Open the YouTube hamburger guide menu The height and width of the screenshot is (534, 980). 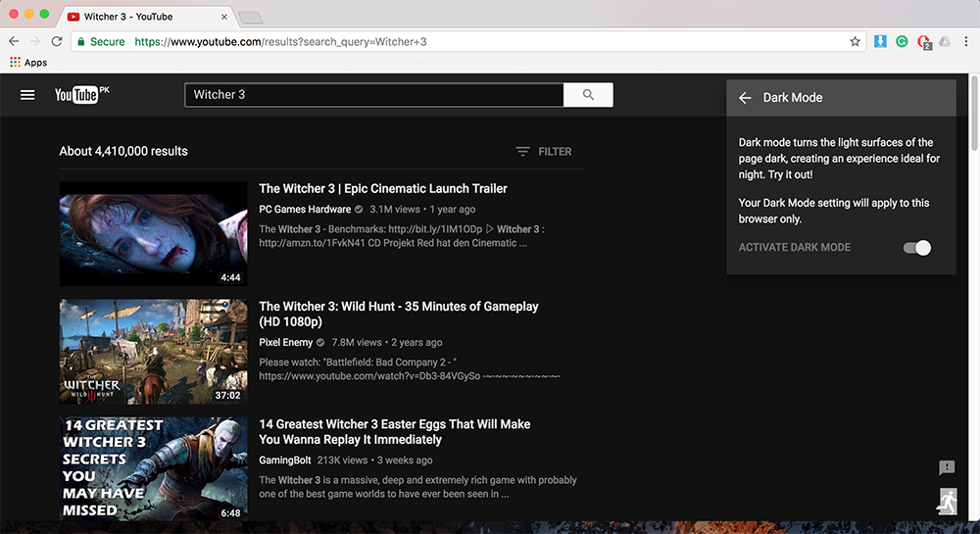(x=27, y=95)
